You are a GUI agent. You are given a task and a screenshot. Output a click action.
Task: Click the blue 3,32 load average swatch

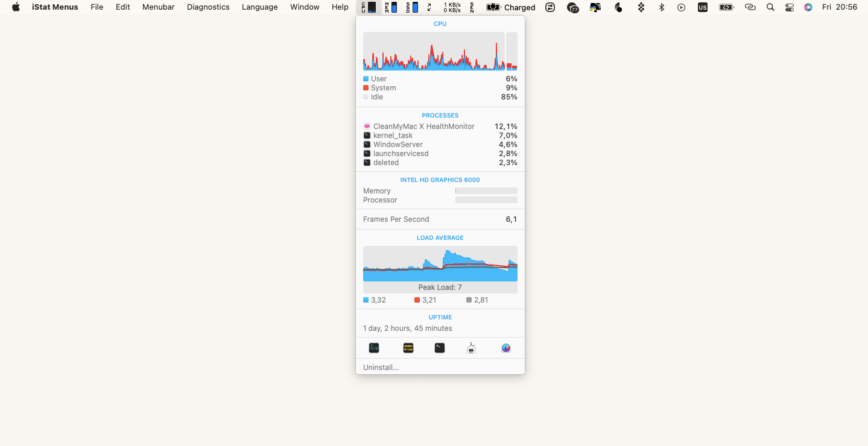tap(366, 300)
